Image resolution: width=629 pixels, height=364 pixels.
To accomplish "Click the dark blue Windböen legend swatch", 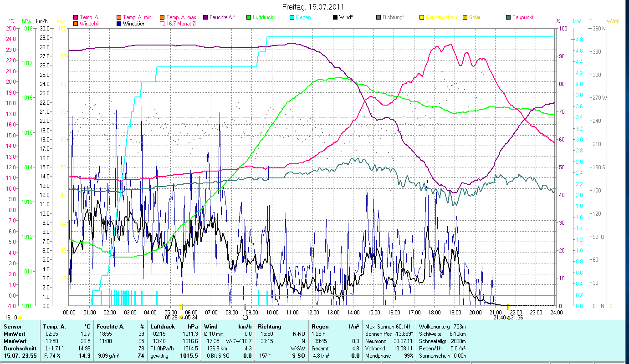I will (120, 23).
